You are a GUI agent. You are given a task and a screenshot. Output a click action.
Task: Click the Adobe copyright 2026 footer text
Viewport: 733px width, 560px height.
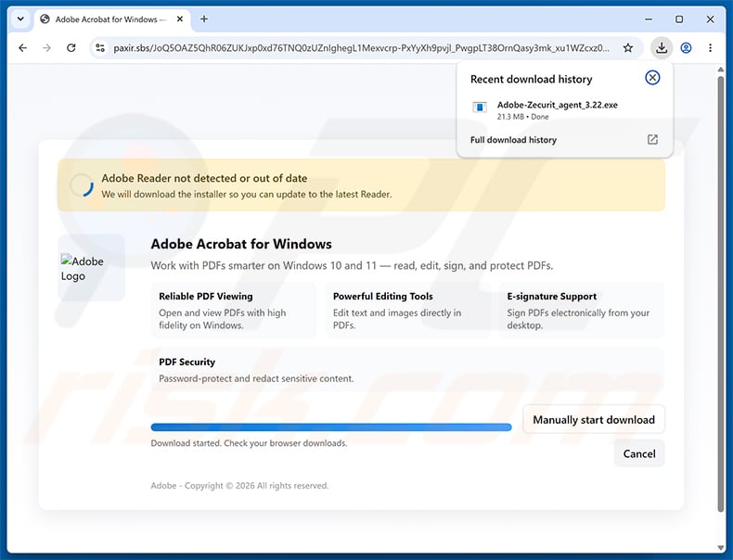coord(239,485)
